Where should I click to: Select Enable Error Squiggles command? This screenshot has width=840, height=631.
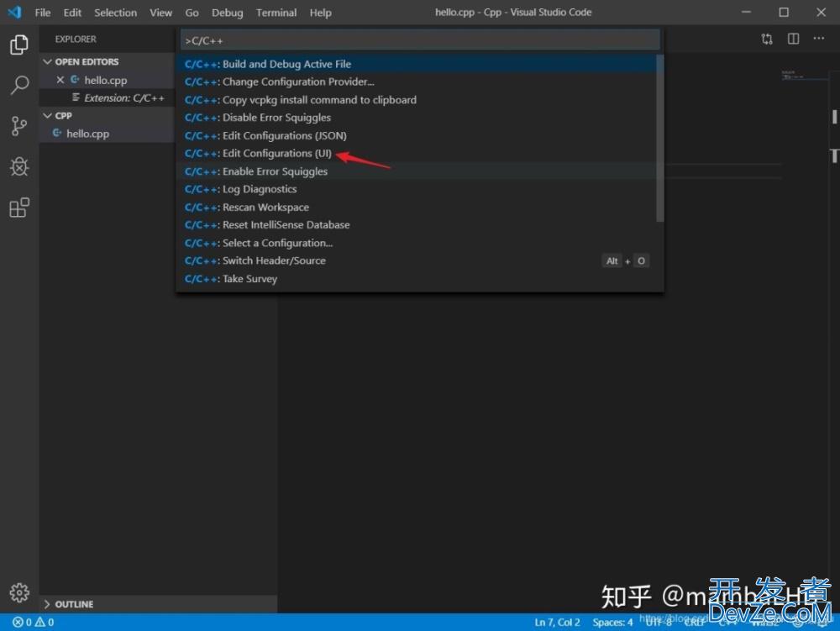(x=417, y=171)
